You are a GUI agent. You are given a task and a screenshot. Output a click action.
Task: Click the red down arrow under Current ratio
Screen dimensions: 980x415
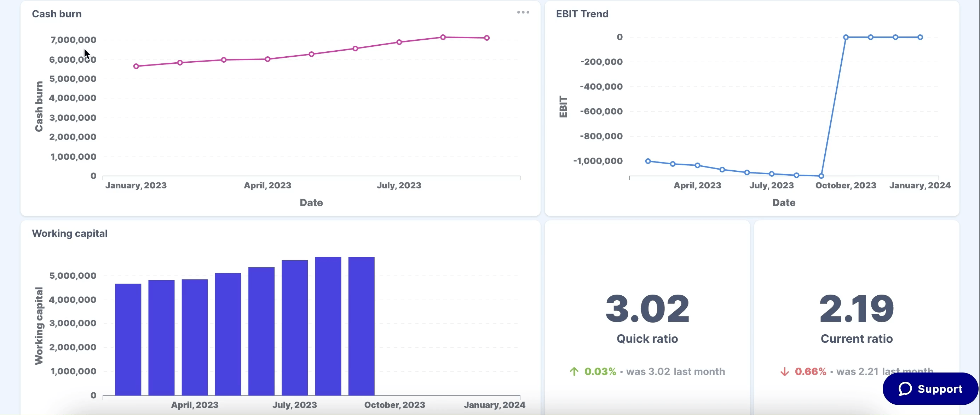click(784, 371)
